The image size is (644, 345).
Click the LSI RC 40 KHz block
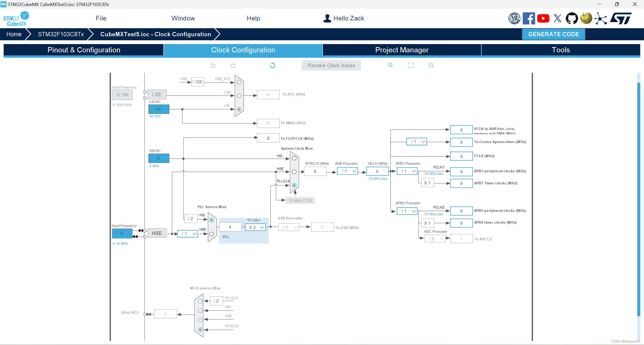click(158, 109)
